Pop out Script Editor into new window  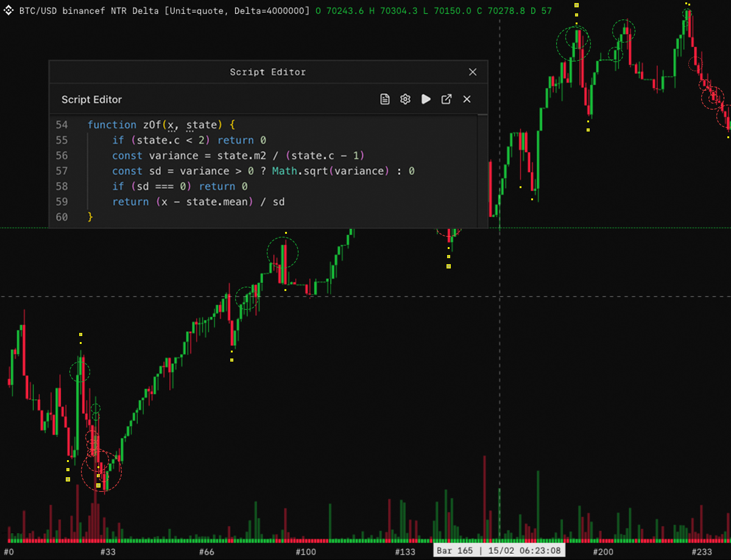tap(447, 99)
